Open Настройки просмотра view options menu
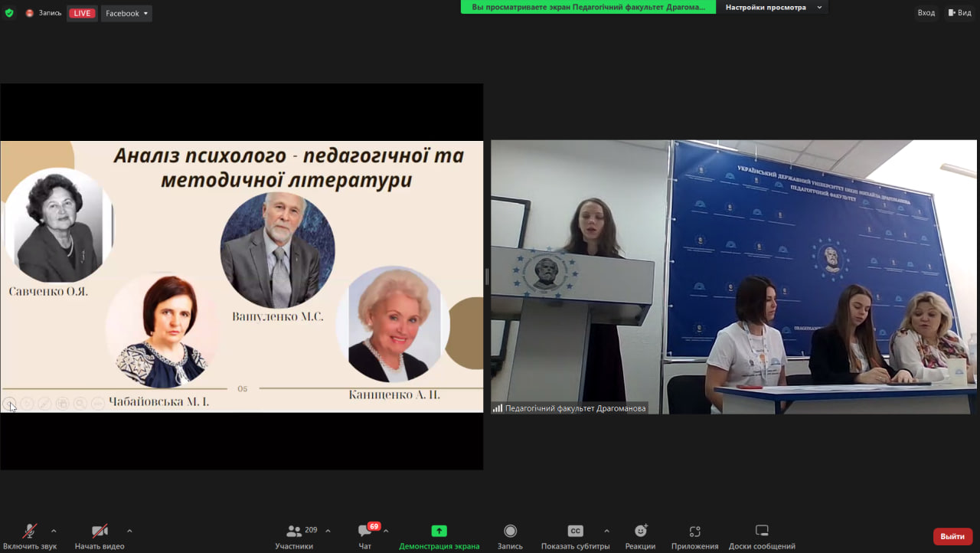Image resolution: width=980 pixels, height=553 pixels. [x=772, y=8]
